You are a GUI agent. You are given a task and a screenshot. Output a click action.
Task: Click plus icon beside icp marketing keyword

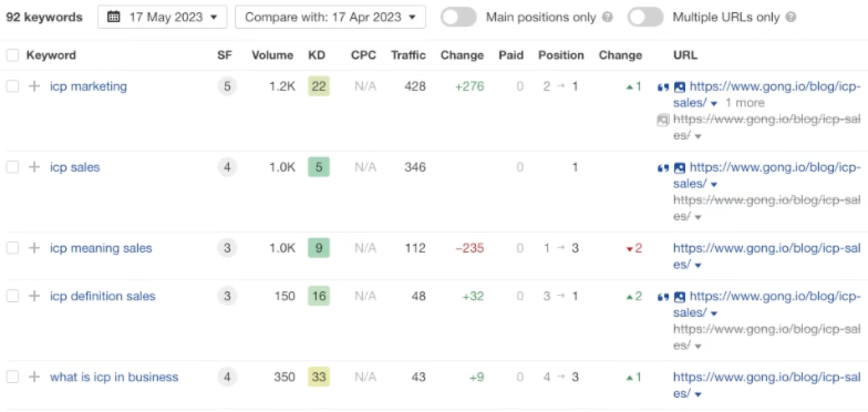point(34,86)
